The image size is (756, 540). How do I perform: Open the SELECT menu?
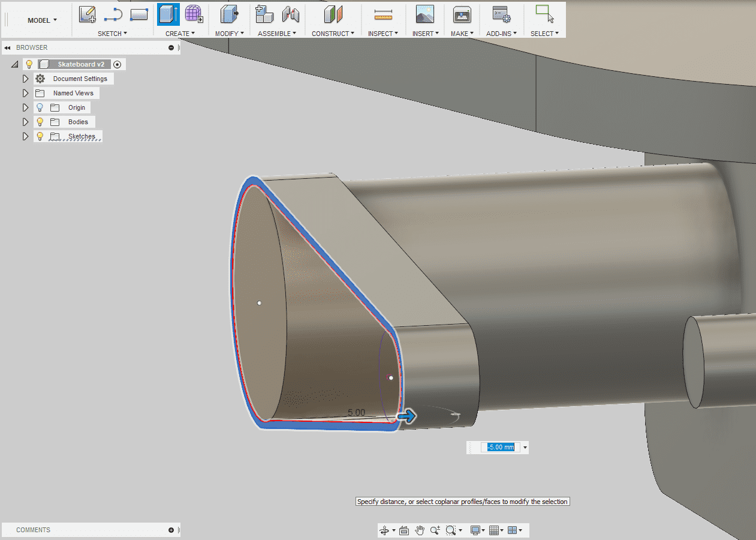click(x=544, y=34)
